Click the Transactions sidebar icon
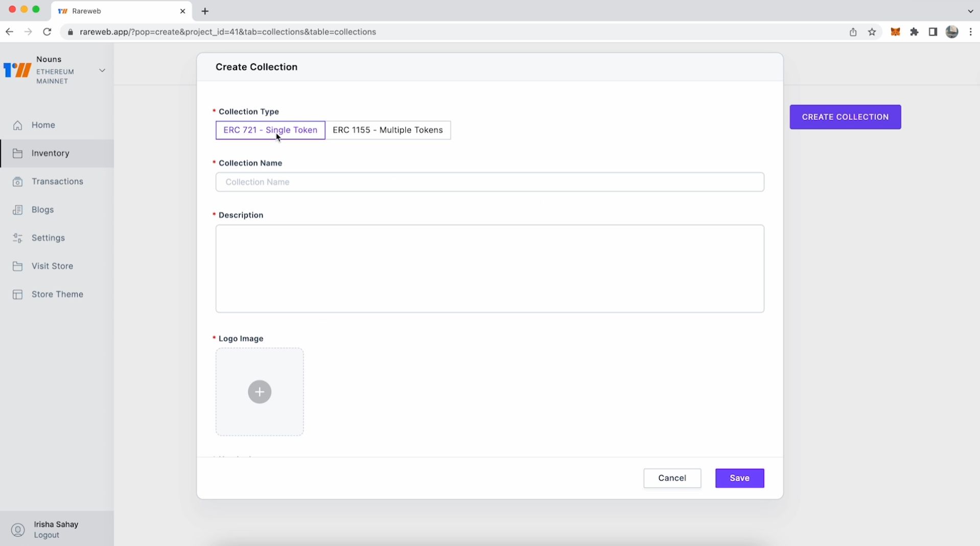The height and width of the screenshot is (546, 980). pos(18,181)
